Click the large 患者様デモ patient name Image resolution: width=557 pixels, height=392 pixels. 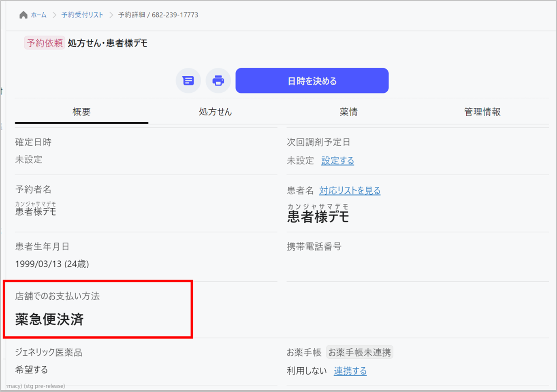318,217
